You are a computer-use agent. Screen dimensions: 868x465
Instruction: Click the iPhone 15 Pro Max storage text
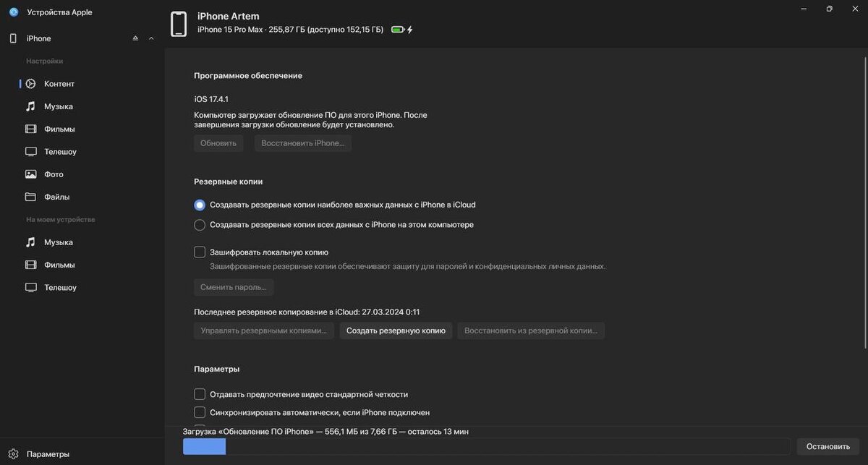pos(291,30)
